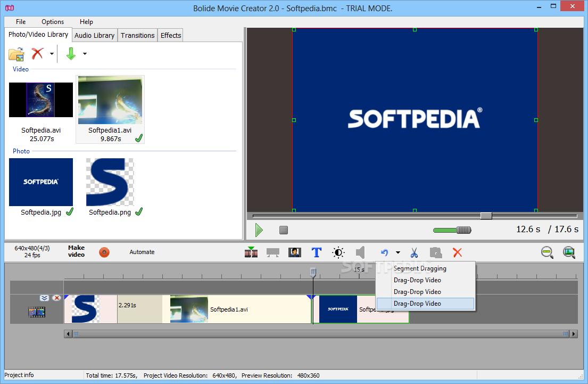The height and width of the screenshot is (384, 588).
Task: Select the 2.291s segment on timeline
Action: (139, 309)
